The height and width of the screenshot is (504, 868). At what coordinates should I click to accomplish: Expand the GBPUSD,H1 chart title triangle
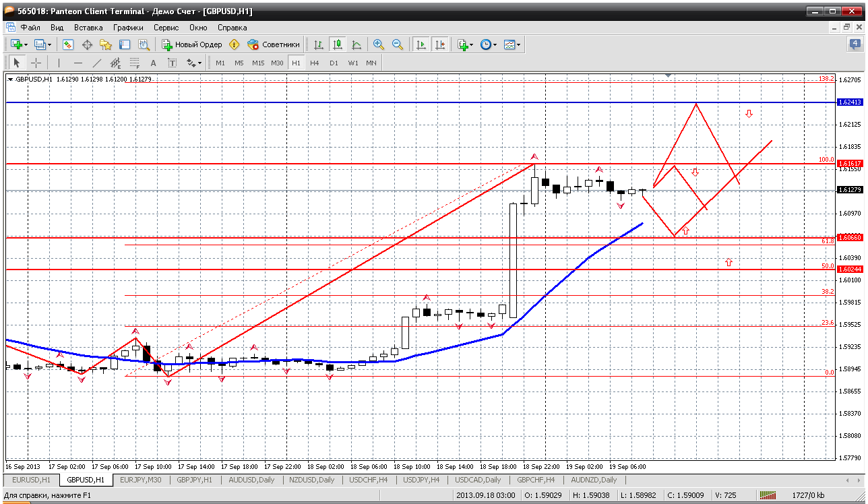(x=10, y=79)
